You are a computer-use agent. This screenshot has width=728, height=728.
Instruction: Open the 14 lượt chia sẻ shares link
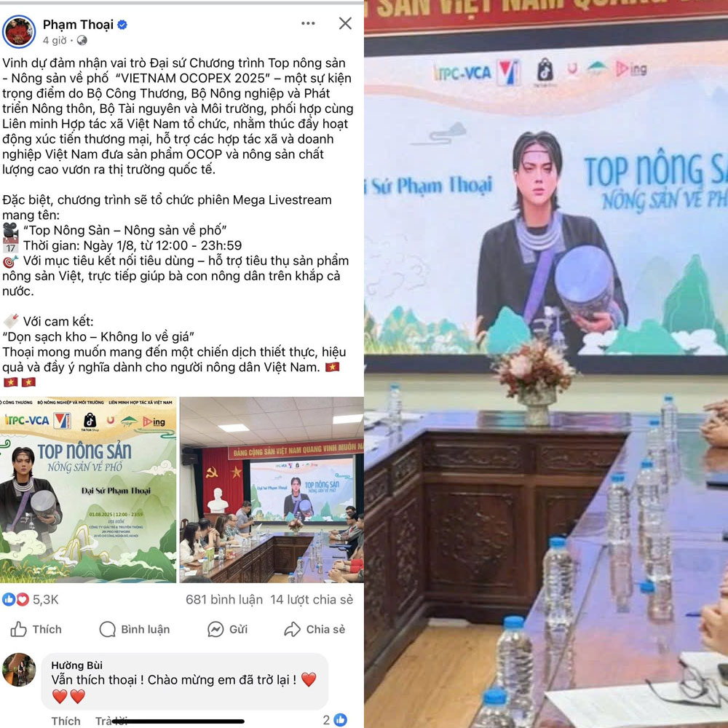pyautogui.click(x=312, y=599)
